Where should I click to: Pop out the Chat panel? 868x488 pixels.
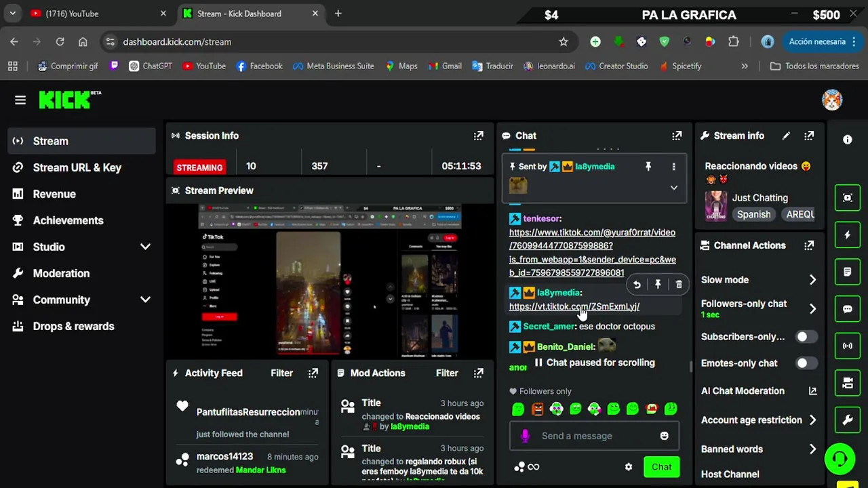pos(677,136)
